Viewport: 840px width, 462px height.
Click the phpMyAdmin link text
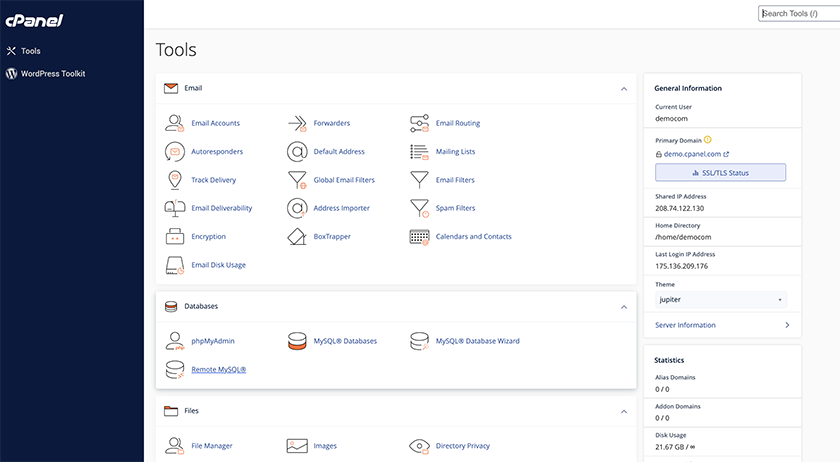click(213, 341)
